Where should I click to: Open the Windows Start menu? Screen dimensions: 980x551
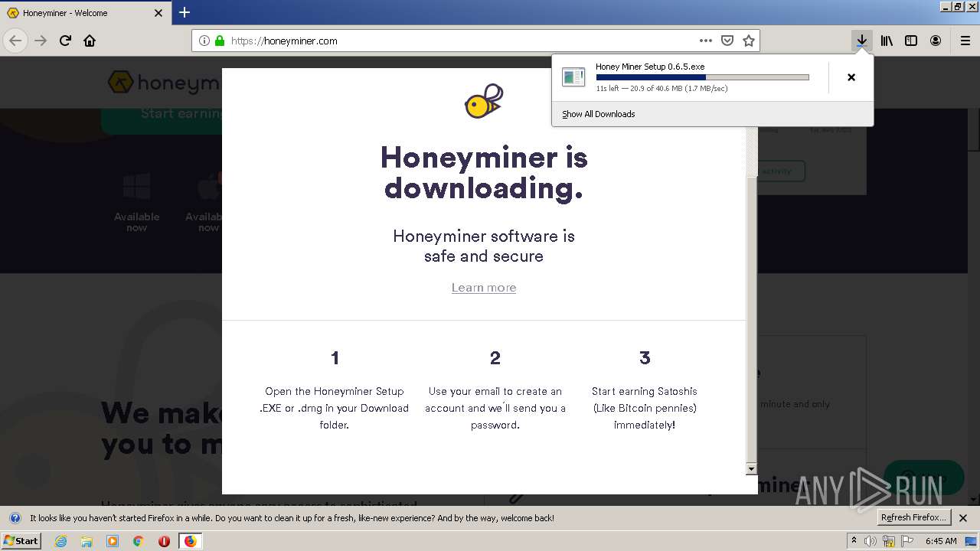[x=22, y=540]
